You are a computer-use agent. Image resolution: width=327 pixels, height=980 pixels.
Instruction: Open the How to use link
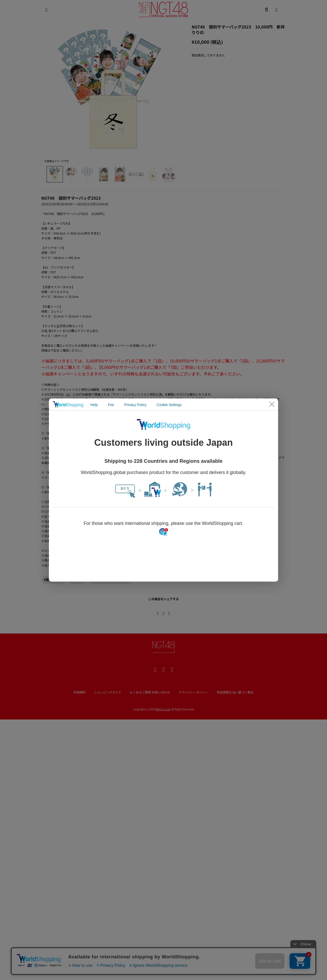click(x=80, y=965)
